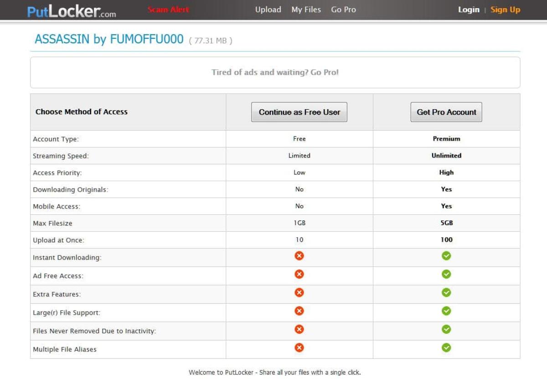The height and width of the screenshot is (392, 547).
Task: Click the green check for Instant Downloading
Action: [x=446, y=256]
